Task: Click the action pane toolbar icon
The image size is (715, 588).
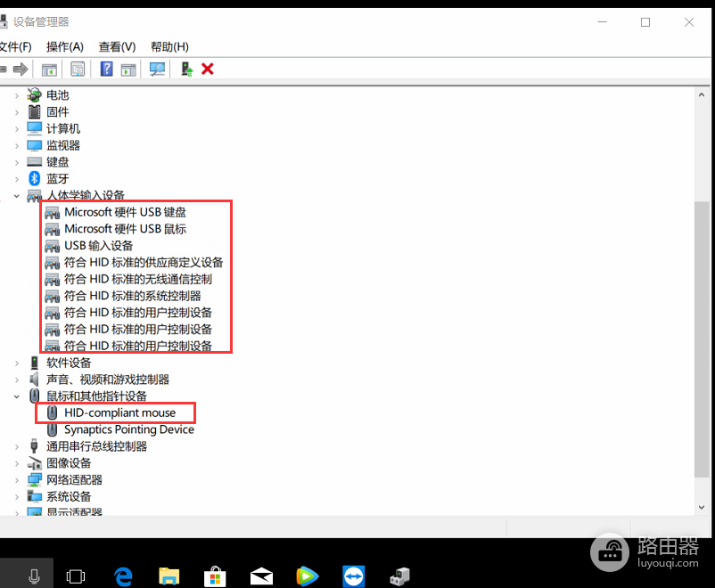Action: (128, 69)
